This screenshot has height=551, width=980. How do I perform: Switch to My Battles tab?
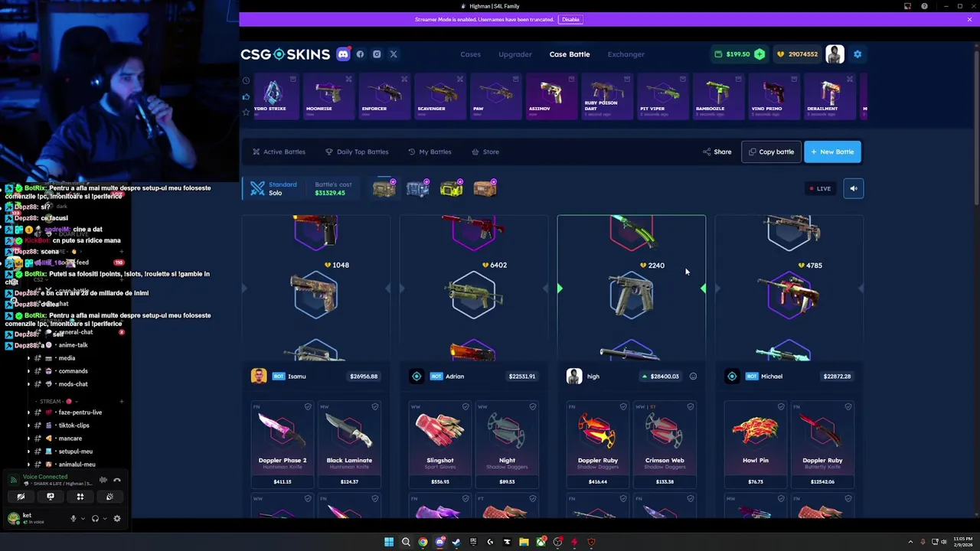(430, 152)
